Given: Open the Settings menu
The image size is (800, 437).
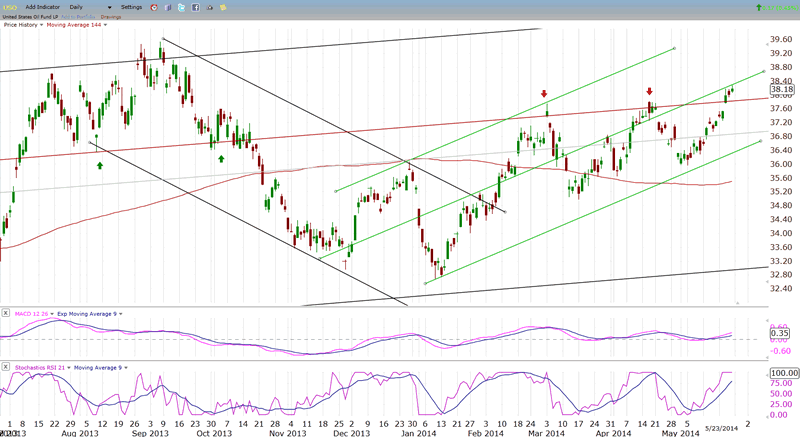Looking at the screenshot, I should (131, 7).
